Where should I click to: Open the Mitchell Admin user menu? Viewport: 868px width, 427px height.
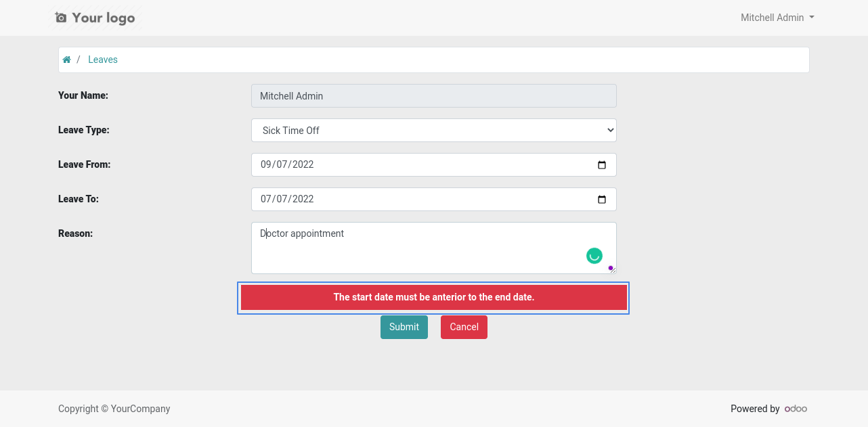777,18
